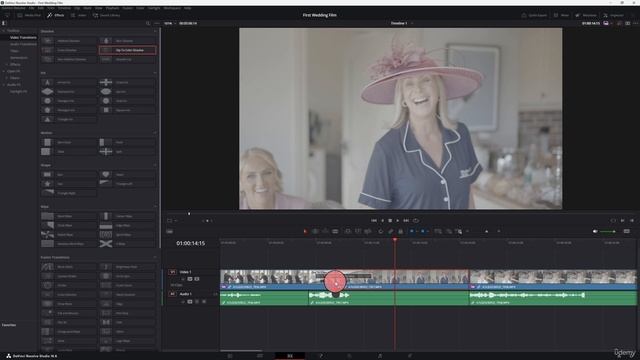
Task: Click the timeline playhead marker
Action: pyautogui.click(x=395, y=240)
